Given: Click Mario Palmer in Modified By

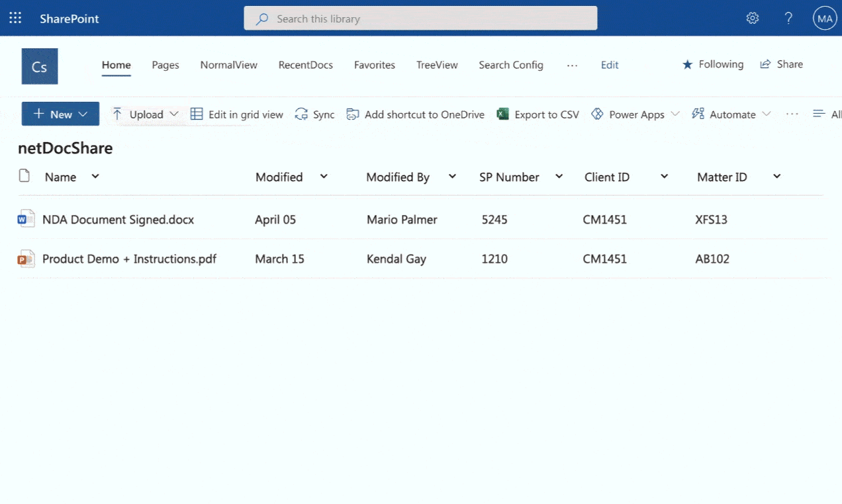Looking at the screenshot, I should (x=402, y=220).
